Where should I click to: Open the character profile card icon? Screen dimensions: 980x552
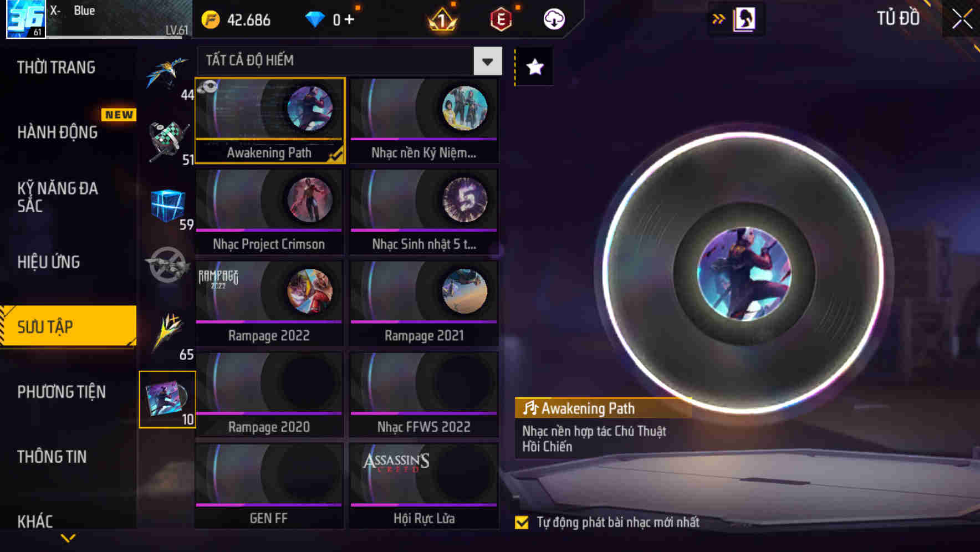coord(744,19)
